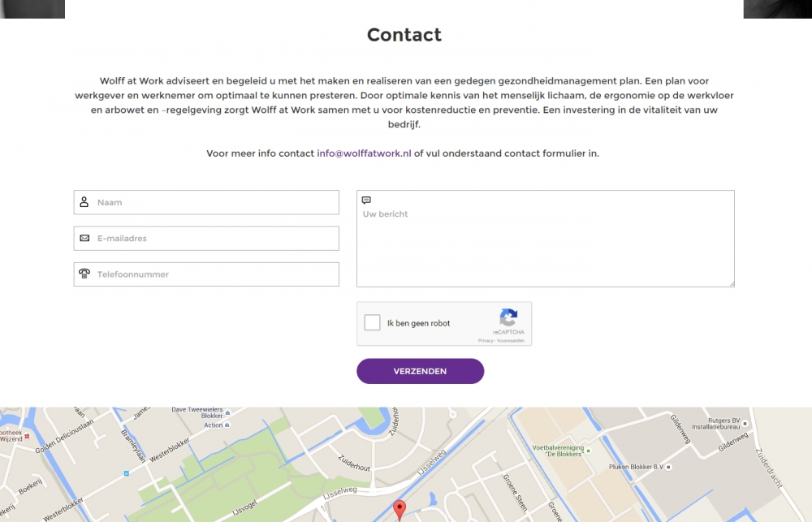Focus the E-mailadres input field
Screen dimensions: 812x522
(x=206, y=238)
